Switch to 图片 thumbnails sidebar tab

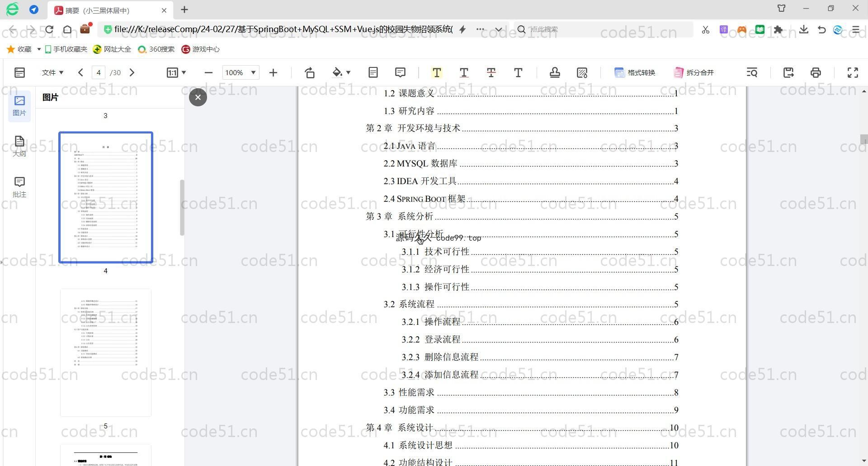(19, 106)
